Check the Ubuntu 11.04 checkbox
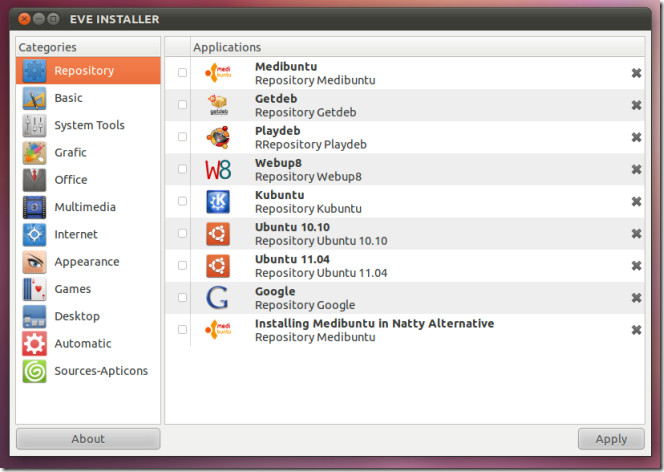 pos(182,265)
